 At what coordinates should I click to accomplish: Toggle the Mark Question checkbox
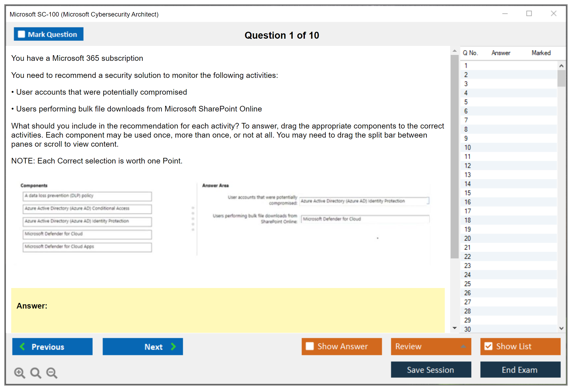[21, 34]
